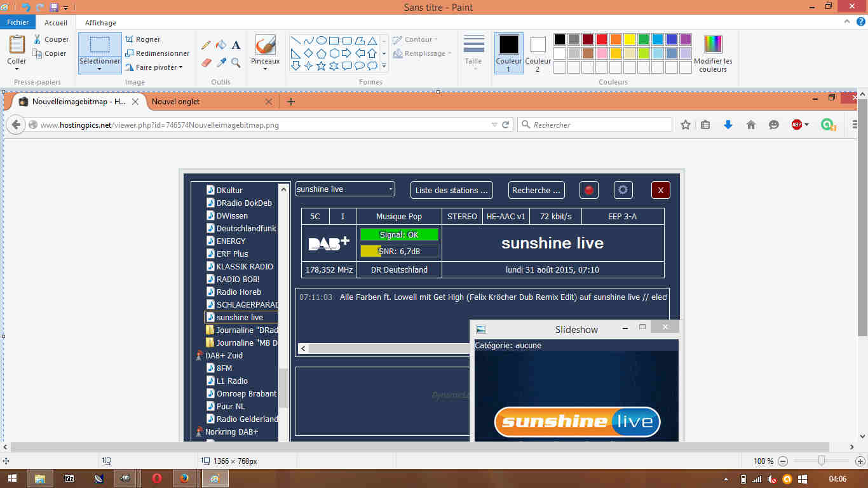Click the zoom out minus button
Image resolution: width=868 pixels, height=488 pixels.
[x=783, y=461]
